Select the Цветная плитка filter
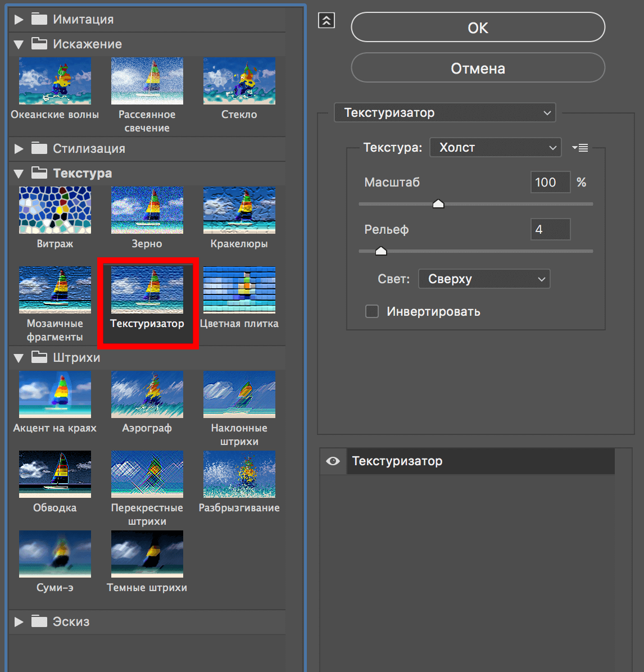 (x=239, y=290)
